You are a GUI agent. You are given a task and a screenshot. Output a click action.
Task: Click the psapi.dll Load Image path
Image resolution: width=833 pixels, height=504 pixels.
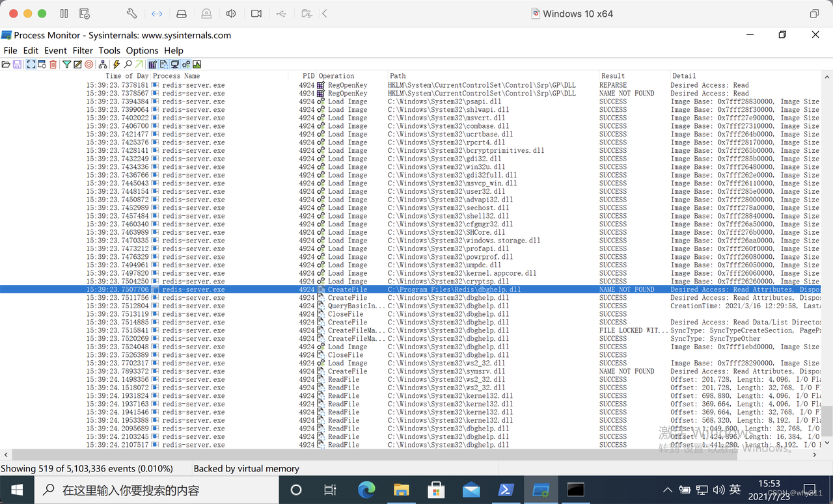(x=444, y=101)
